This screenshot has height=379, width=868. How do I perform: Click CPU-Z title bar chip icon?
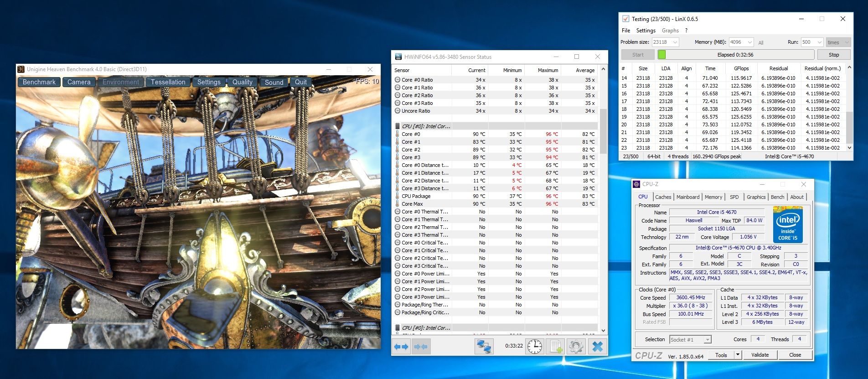636,184
